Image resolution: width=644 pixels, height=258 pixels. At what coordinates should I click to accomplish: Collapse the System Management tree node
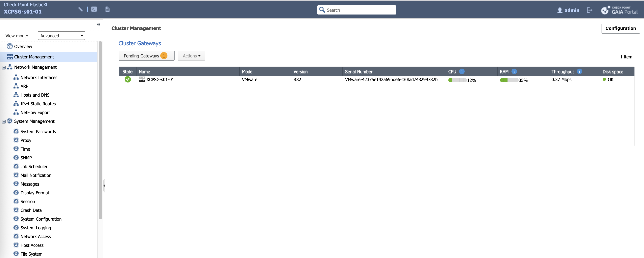[4, 122]
